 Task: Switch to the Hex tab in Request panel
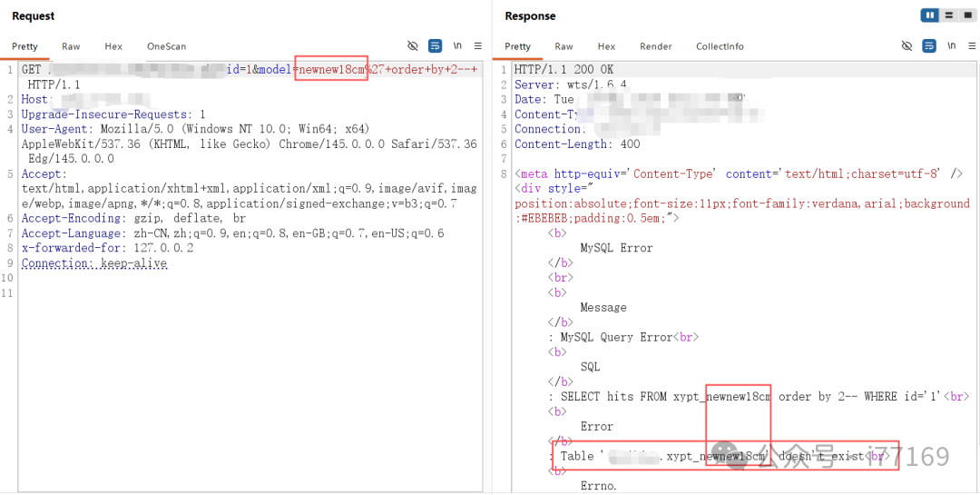(113, 46)
